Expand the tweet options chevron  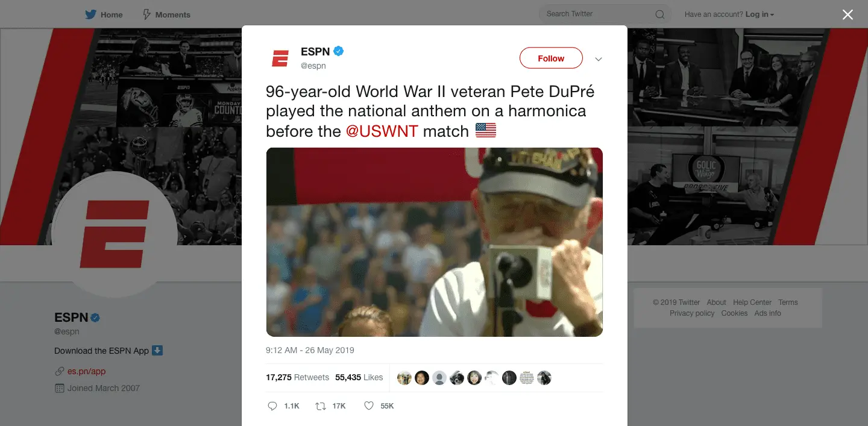[599, 59]
